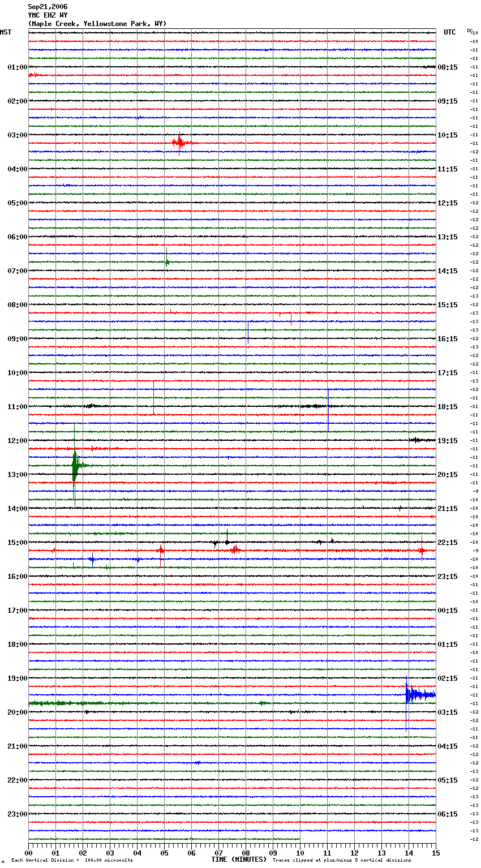481x868 pixels.
Task: Click the 03:15 UTC time label
Action: [x=448, y=712]
